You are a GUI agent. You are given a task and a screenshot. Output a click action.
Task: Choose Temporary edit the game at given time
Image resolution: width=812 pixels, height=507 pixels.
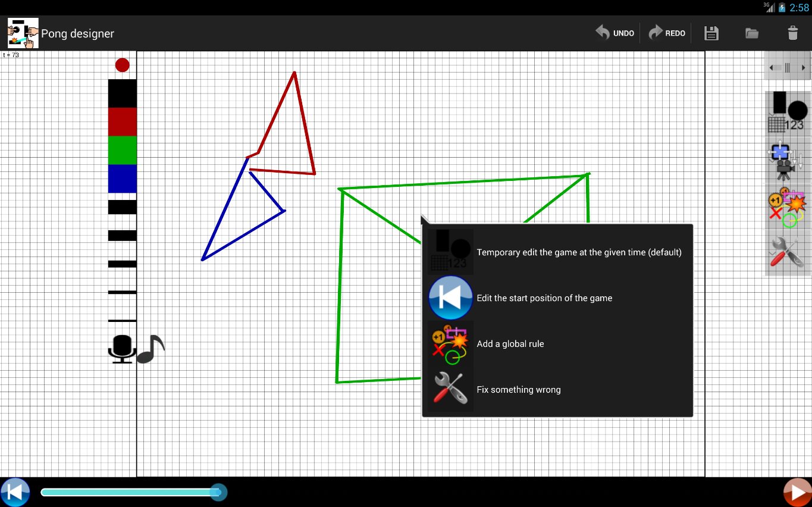[x=557, y=252]
